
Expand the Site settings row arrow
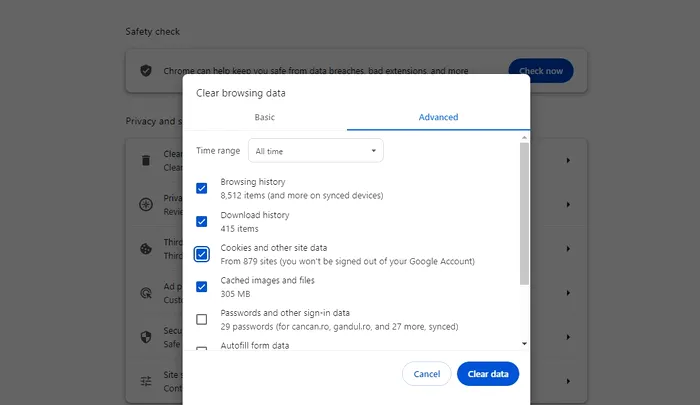(x=568, y=381)
